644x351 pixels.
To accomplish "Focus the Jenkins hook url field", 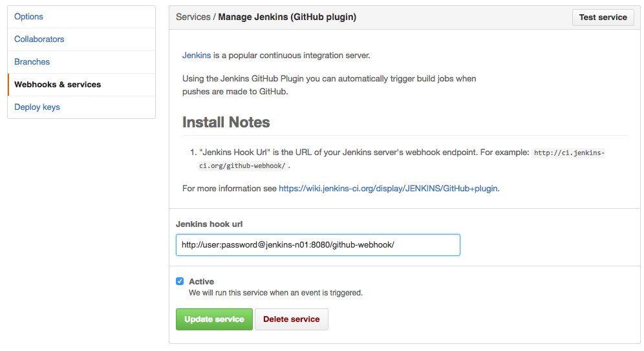I will tap(318, 245).
